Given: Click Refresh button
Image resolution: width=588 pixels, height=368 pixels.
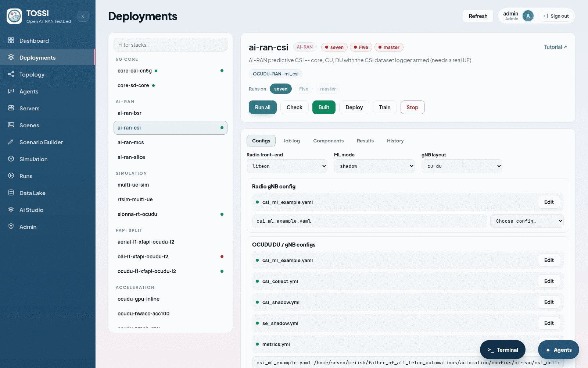Looking at the screenshot, I should pos(478,16).
